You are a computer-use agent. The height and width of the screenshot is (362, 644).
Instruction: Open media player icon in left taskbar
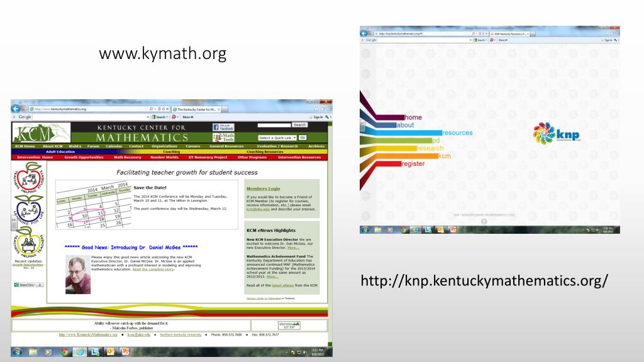pos(48,352)
